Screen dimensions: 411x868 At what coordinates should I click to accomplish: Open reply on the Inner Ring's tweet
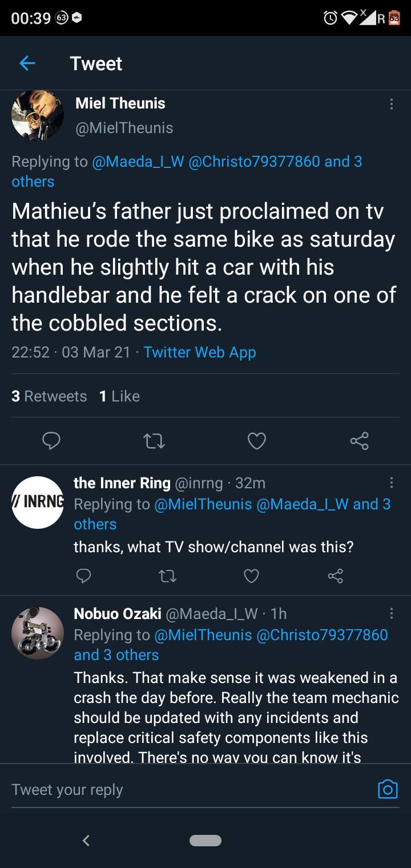[x=83, y=576]
